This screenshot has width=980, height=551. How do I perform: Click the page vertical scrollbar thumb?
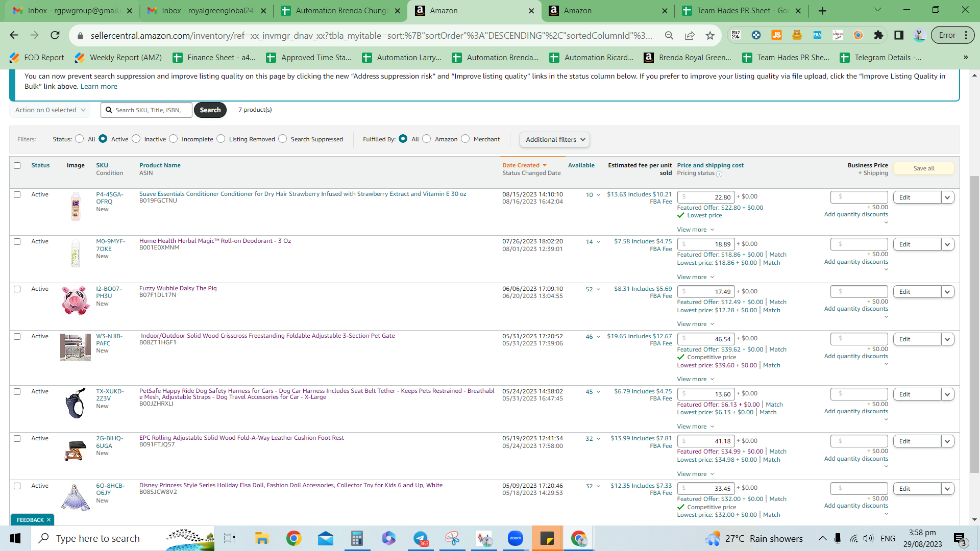(974, 324)
